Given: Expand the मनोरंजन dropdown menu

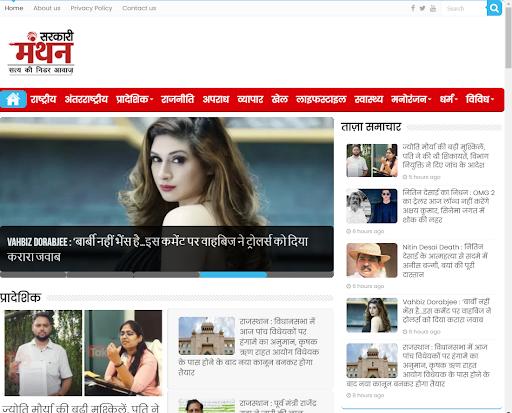Looking at the screenshot, I should (x=411, y=99).
